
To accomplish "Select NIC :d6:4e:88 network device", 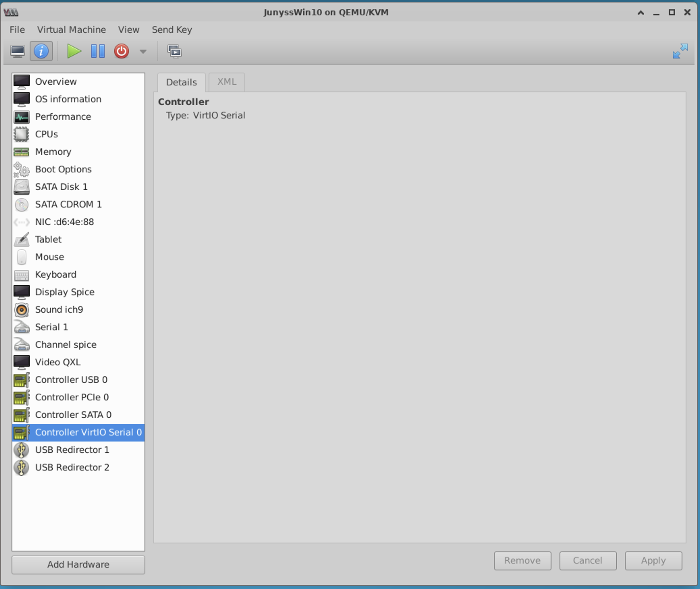I will click(64, 222).
